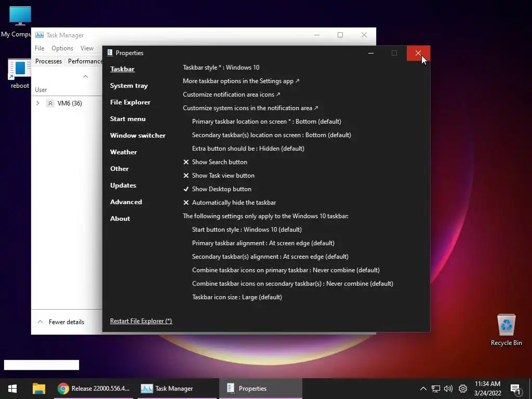Viewport: 532px width, 399px height.
Task: Toggle Show Desktop button option
Action: pos(217,189)
